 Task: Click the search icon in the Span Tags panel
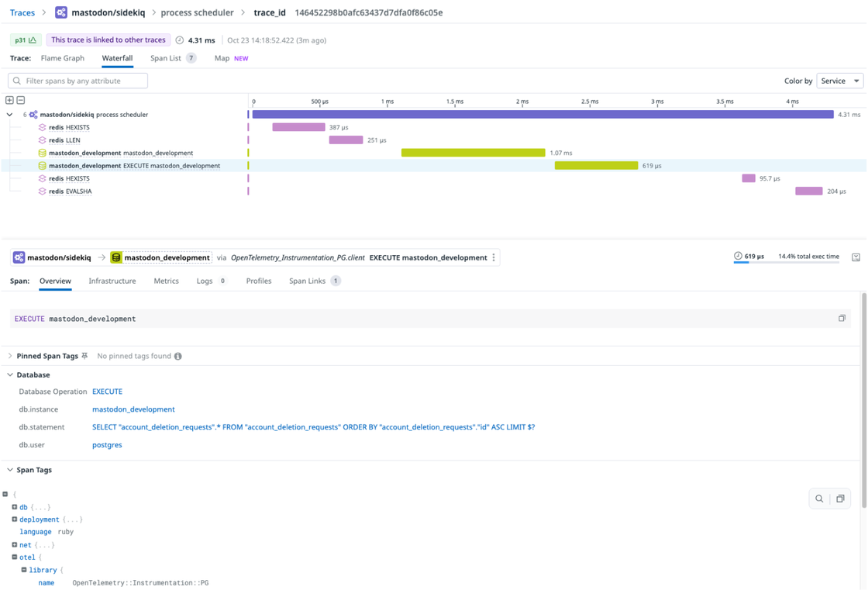(x=820, y=499)
